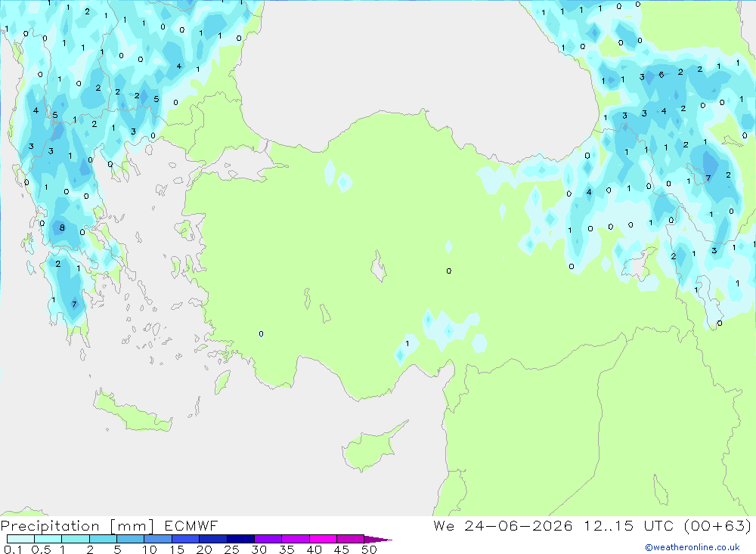The width and height of the screenshot is (756, 554).
Task: Click the '35' legend scale label
Action: coord(287,549)
